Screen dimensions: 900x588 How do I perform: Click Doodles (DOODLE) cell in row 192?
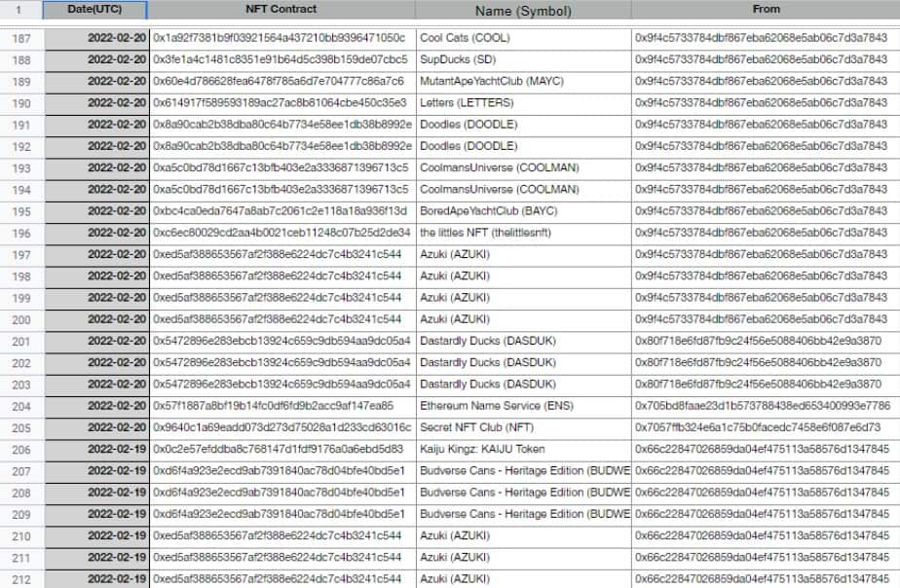tap(523, 146)
